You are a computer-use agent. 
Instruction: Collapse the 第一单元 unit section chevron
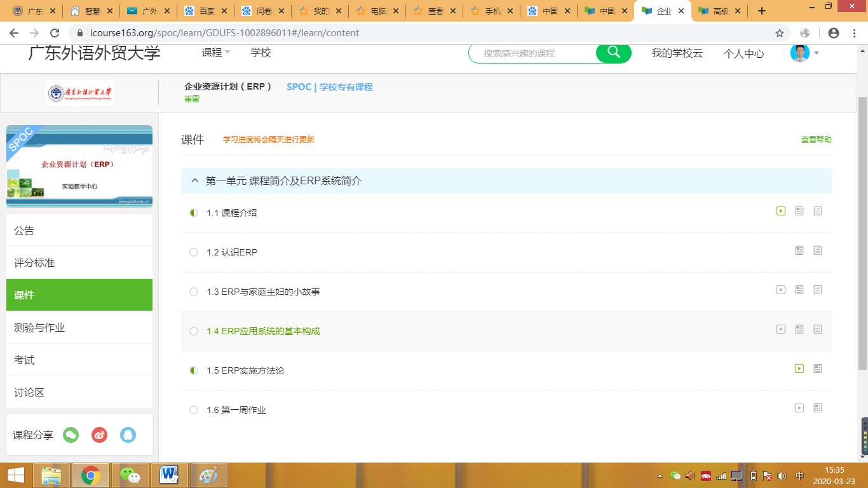pos(195,181)
